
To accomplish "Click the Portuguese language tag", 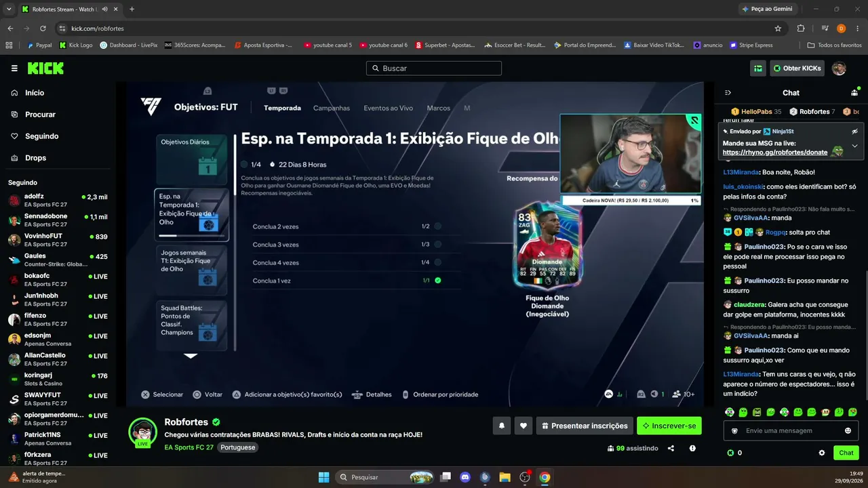I will [x=238, y=447].
